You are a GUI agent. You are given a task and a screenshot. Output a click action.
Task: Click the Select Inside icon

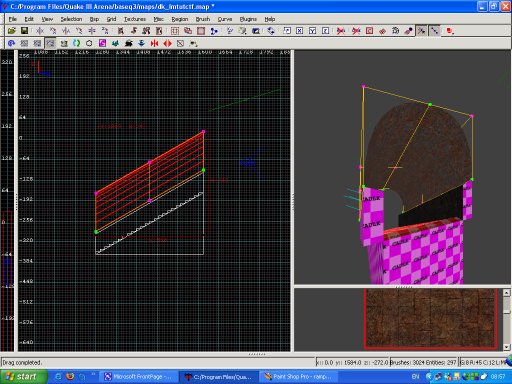(x=159, y=31)
